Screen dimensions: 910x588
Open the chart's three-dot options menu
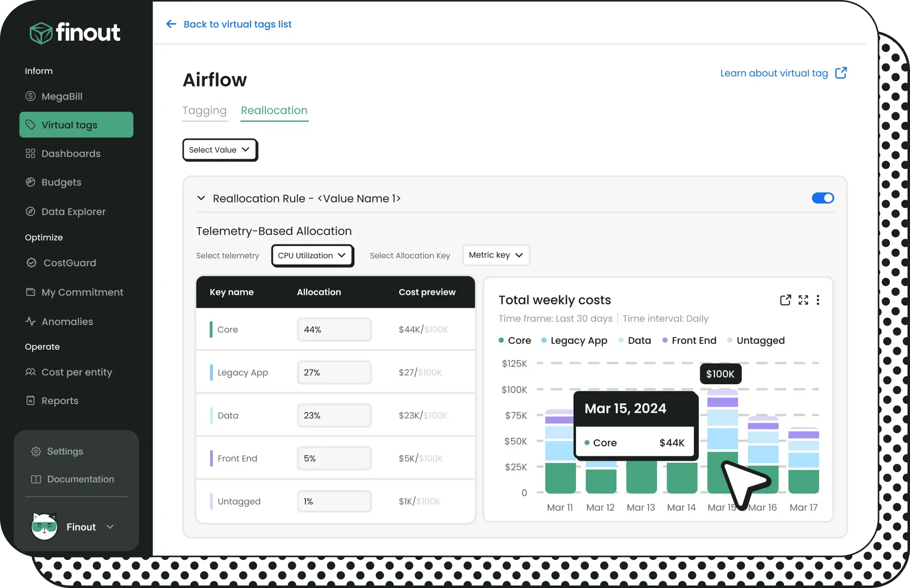coord(818,300)
